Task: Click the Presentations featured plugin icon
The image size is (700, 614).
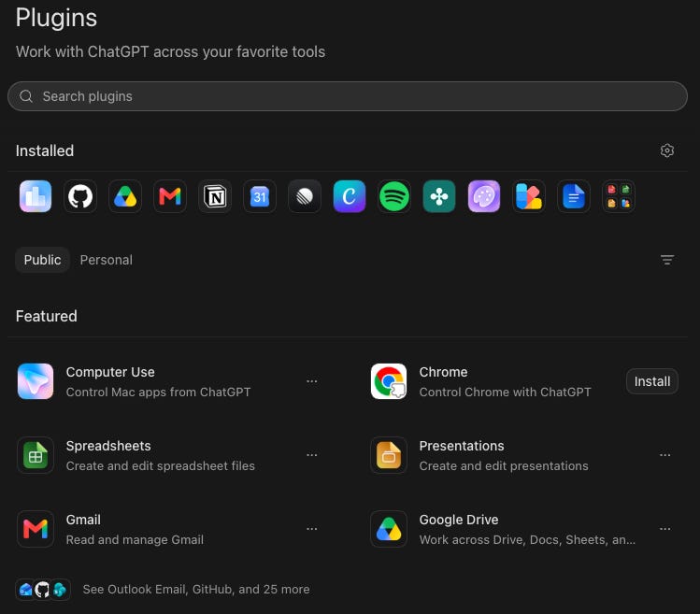Action: point(389,455)
